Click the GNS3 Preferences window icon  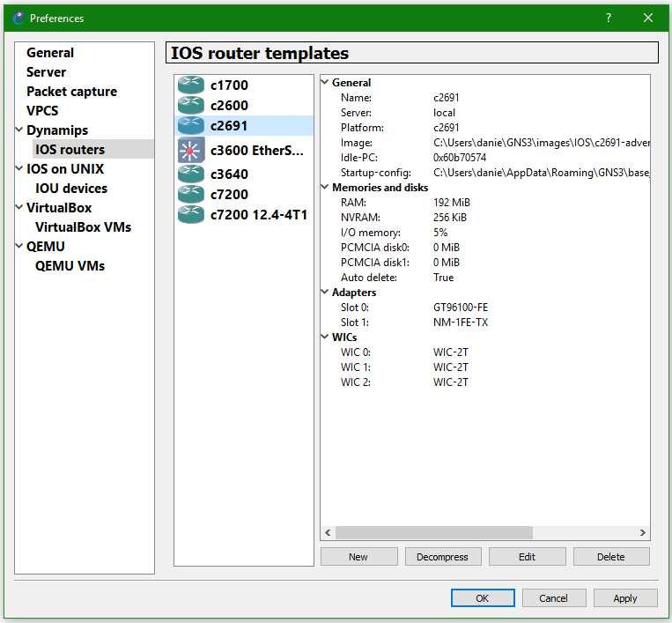point(18,18)
